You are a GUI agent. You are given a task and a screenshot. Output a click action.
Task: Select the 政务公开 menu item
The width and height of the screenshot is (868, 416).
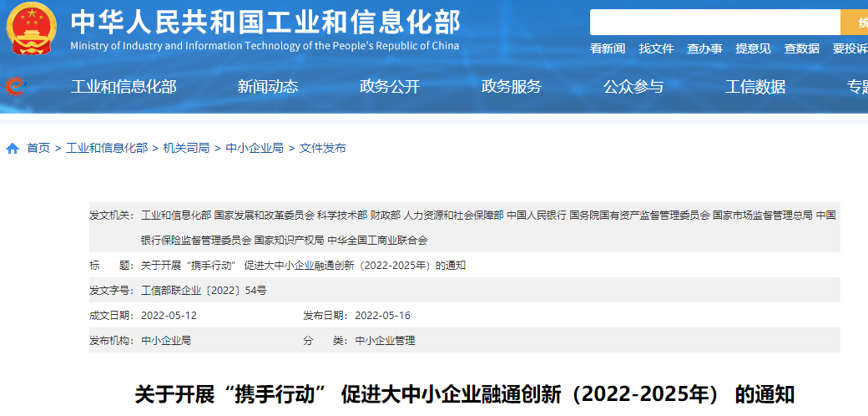tap(390, 87)
